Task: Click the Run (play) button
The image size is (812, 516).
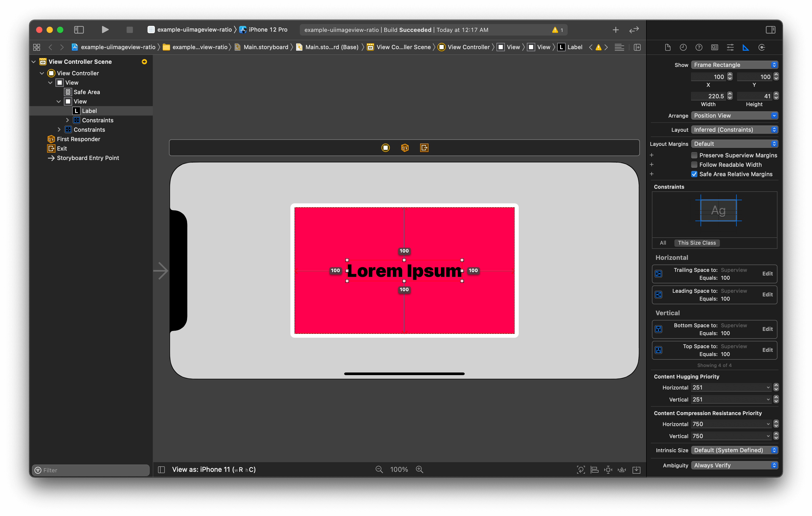Action: point(105,30)
